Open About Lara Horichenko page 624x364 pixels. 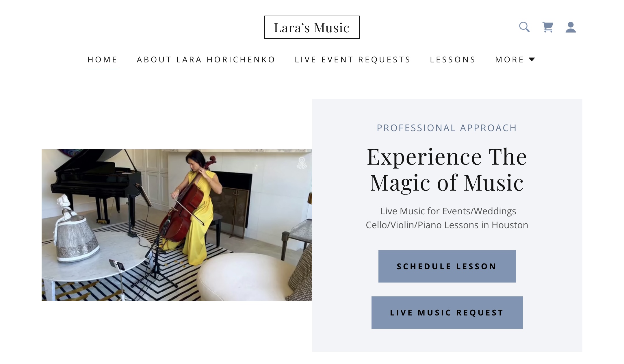206,60
